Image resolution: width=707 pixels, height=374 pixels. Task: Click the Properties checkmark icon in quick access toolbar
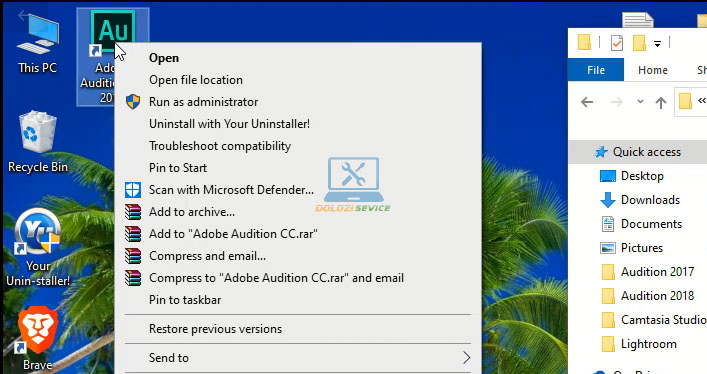pyautogui.click(x=617, y=43)
